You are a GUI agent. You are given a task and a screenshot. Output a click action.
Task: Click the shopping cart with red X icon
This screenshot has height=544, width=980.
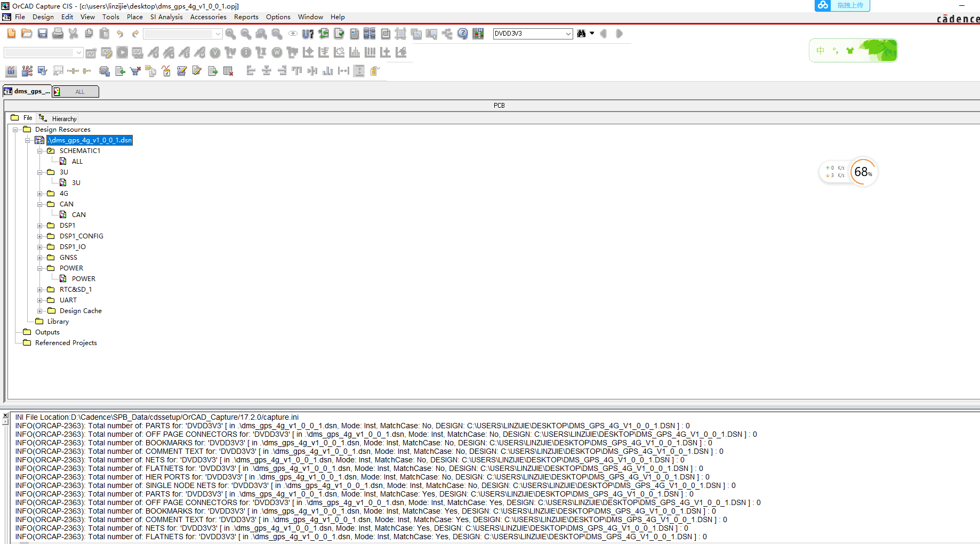[x=135, y=71]
